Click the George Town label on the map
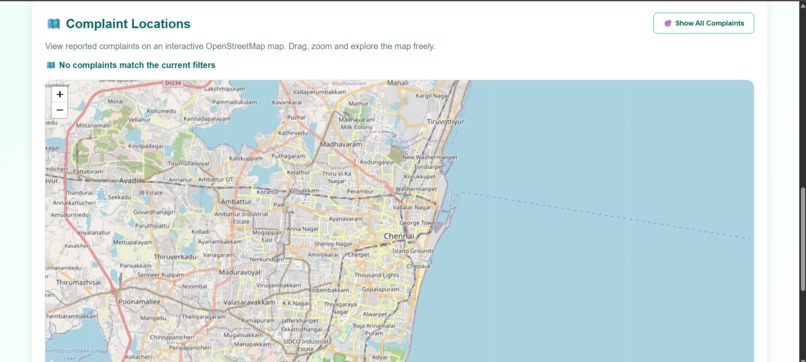Viewport: 806px width, 362px height. (417, 223)
